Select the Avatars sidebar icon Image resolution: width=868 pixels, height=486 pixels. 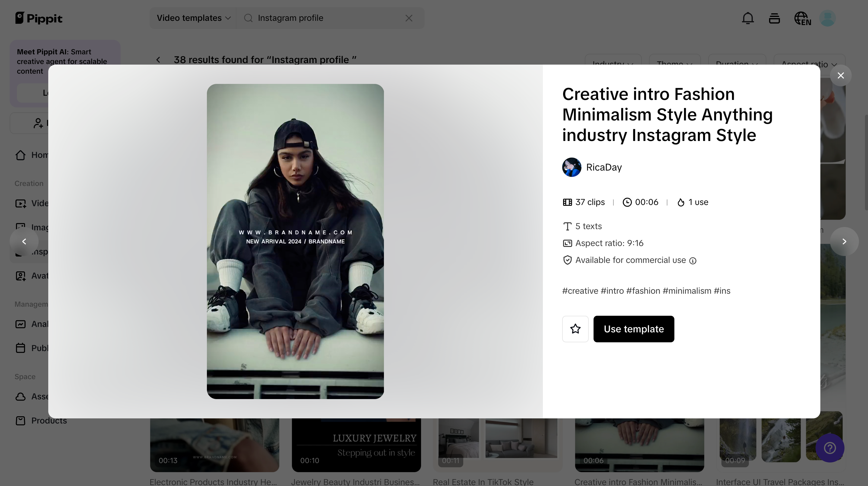(21, 276)
